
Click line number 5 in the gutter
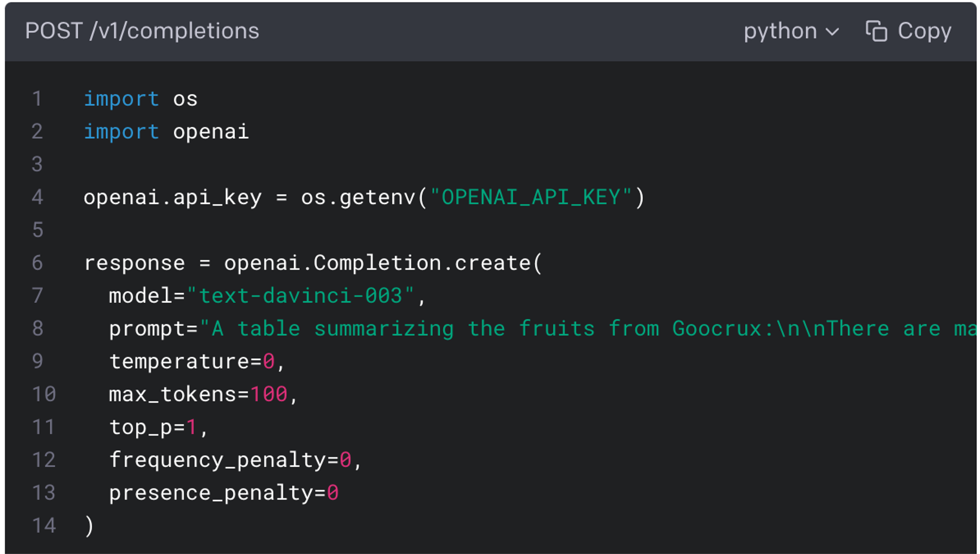tap(37, 230)
